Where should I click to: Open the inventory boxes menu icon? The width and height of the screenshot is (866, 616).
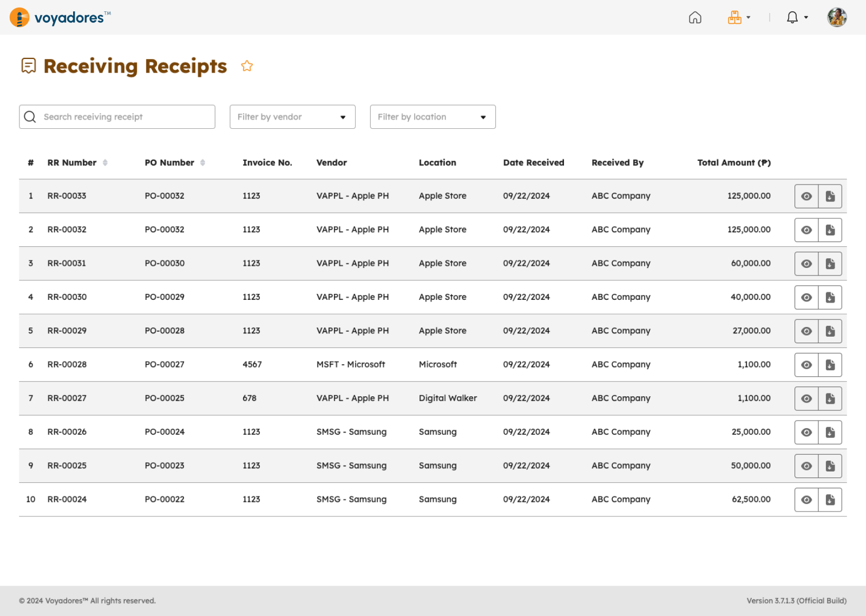pos(734,17)
